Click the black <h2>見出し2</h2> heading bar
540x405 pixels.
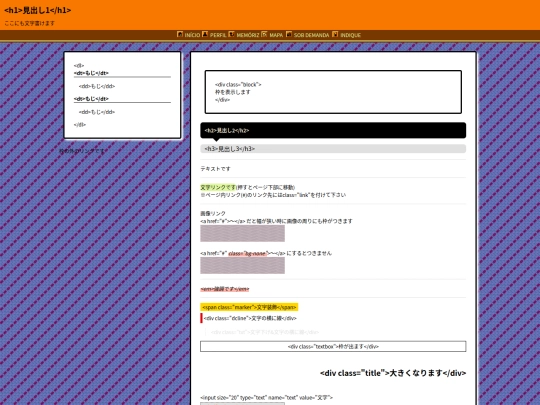[x=333, y=130]
